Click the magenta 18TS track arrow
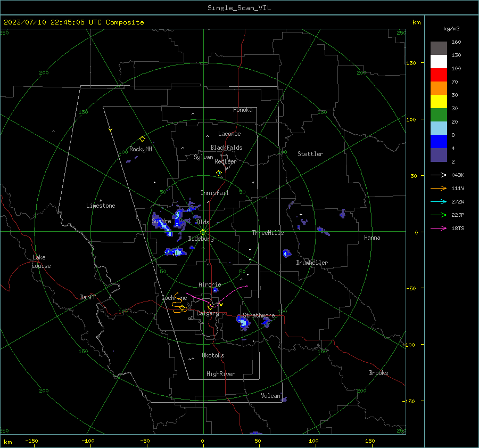 [x=439, y=228]
